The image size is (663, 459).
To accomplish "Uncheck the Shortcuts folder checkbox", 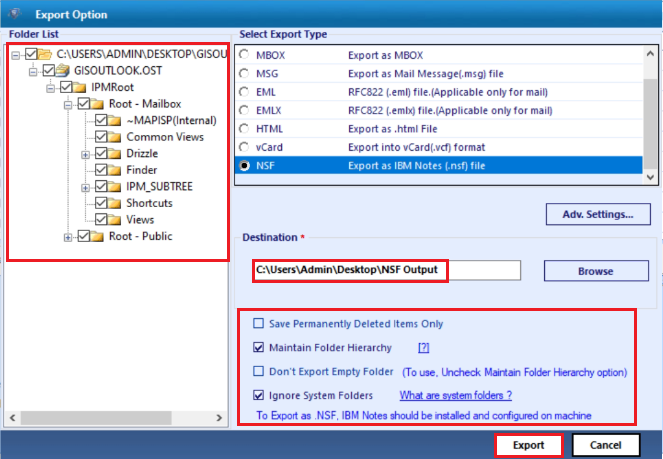I will (101, 203).
